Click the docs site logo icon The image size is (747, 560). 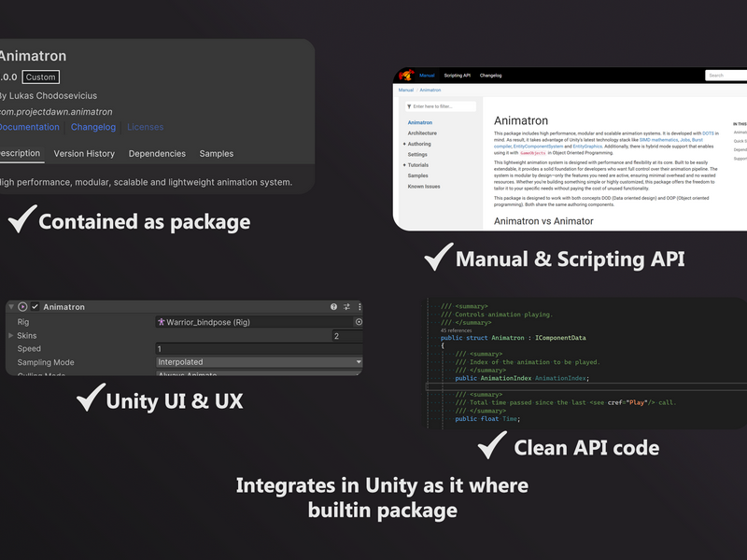tap(406, 76)
